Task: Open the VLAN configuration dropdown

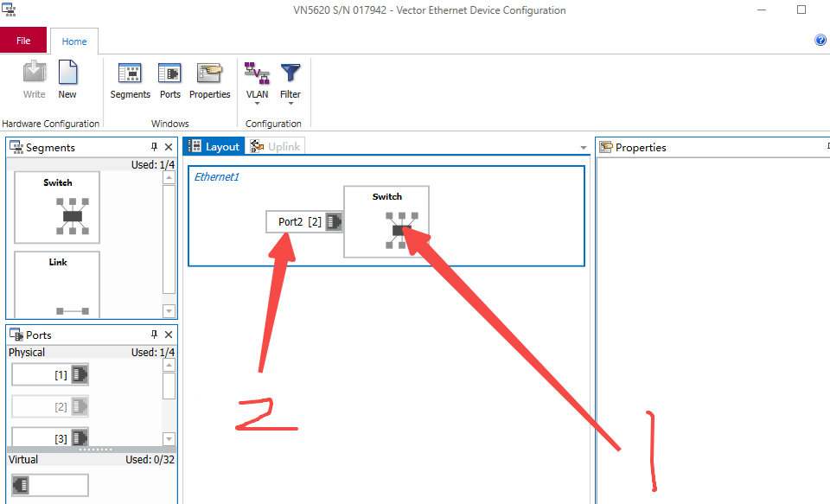Action: [x=258, y=83]
